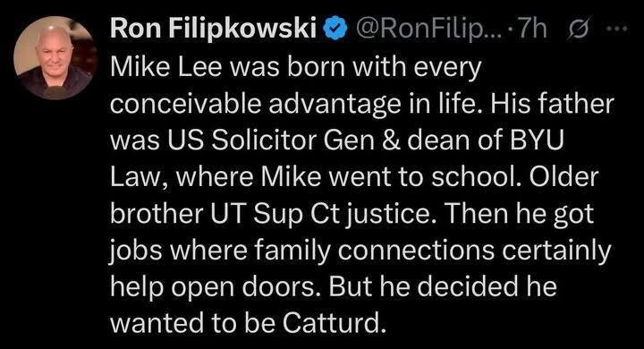Click the phrase where Mike went to school
The image size is (644, 349).
(x=348, y=177)
